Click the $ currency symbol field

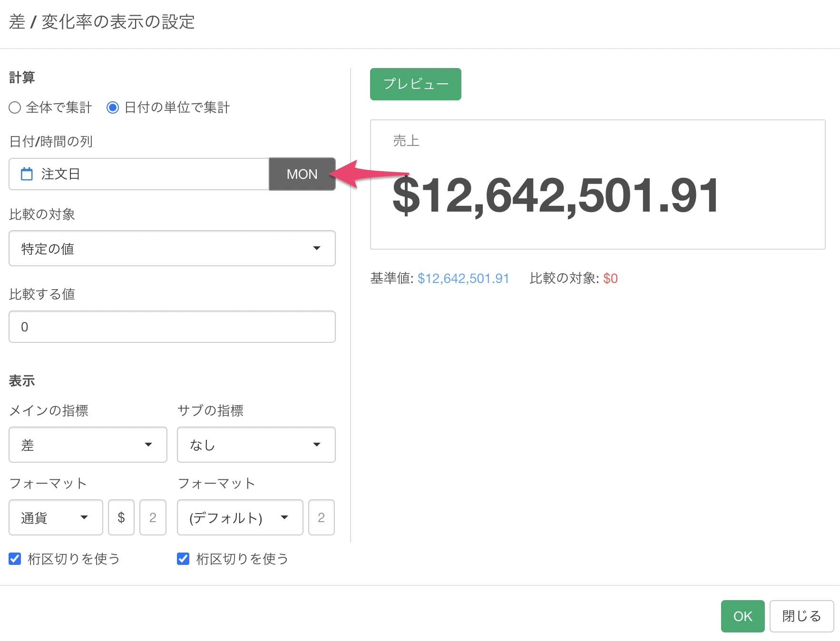pyautogui.click(x=121, y=517)
